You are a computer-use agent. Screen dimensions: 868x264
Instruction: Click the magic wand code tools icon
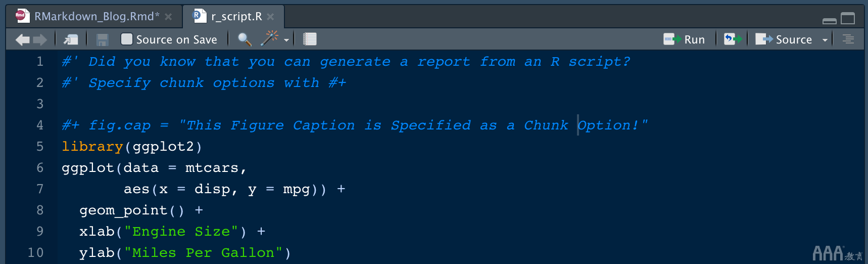(270, 38)
